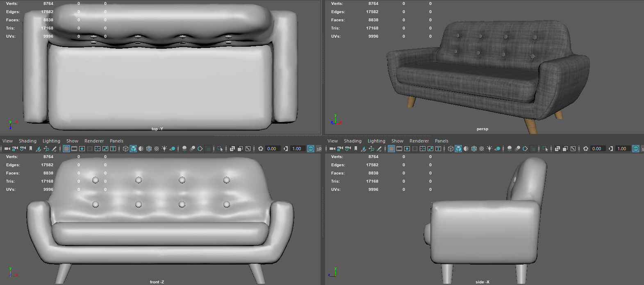Click Shadows icon in front panel toolbar
The image size is (644, 285).
tap(173, 149)
